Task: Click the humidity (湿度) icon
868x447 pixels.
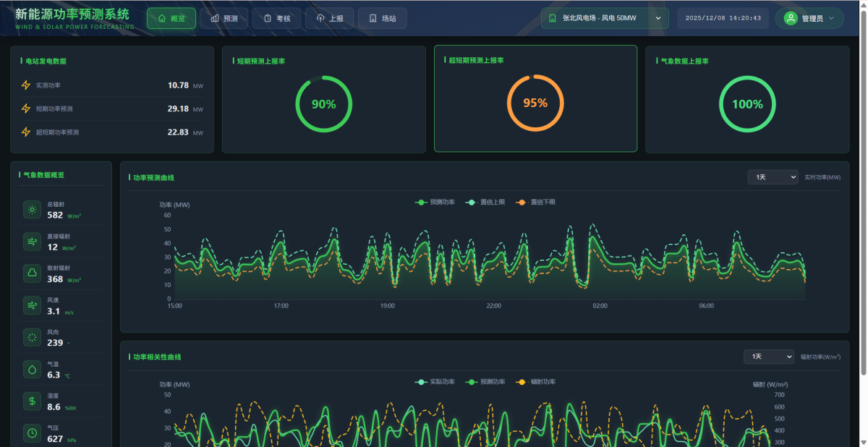Action: pos(33,401)
